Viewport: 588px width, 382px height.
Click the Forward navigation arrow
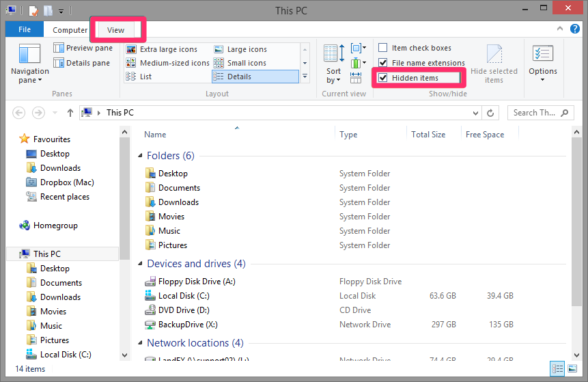(x=38, y=113)
